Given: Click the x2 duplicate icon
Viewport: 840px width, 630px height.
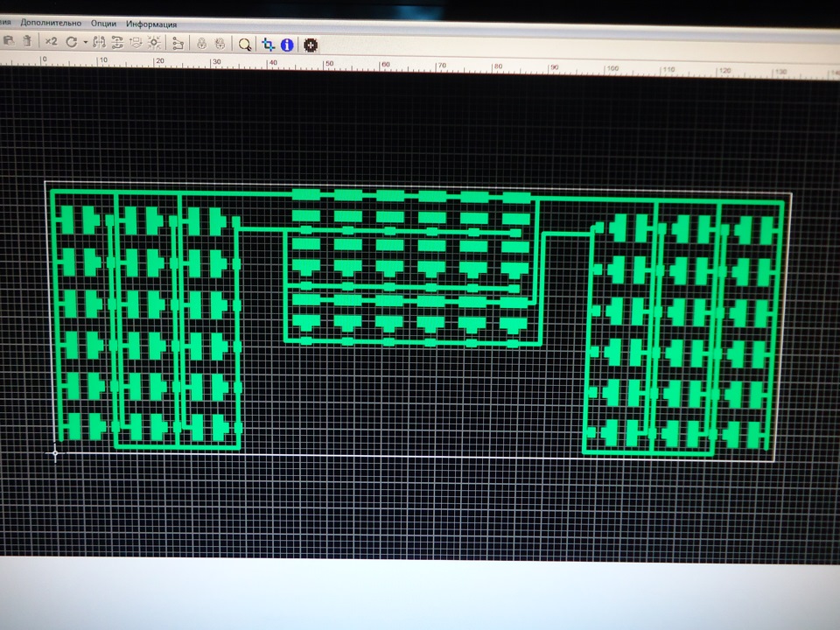Looking at the screenshot, I should 51,41.
